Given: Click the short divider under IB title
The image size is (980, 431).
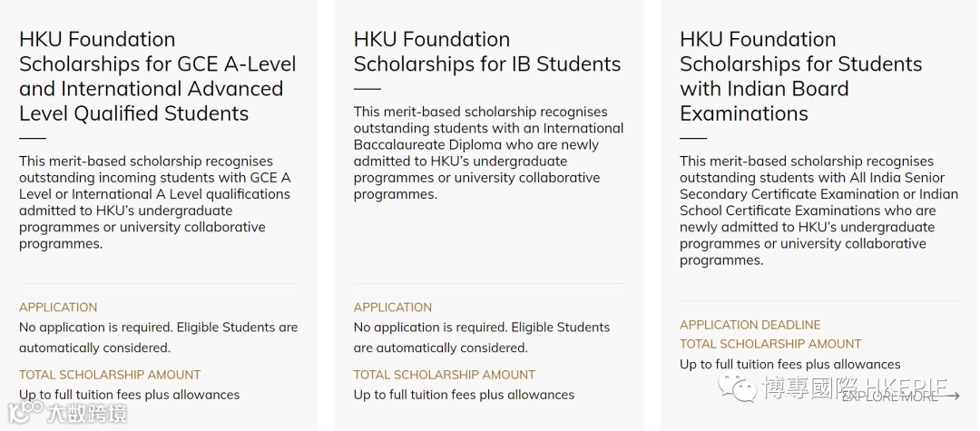Looking at the screenshot, I should tap(367, 89).
